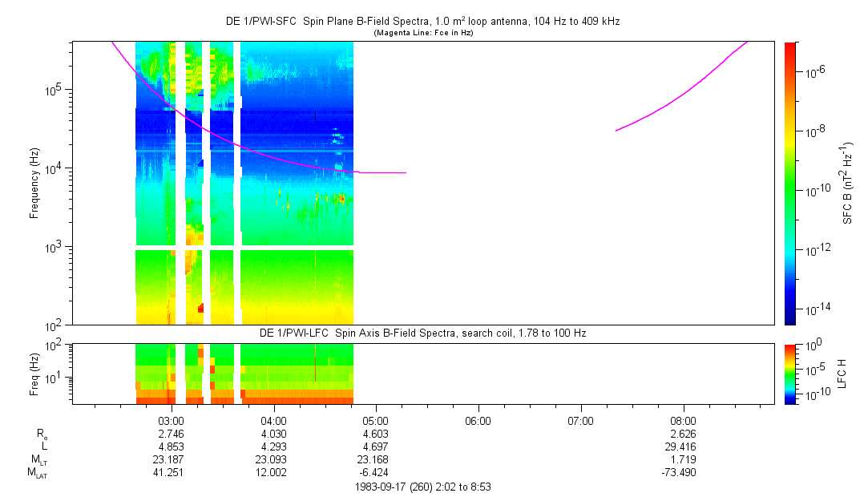Click the 05:00 time axis label
Viewport: 868px width, 497px height.
point(376,421)
